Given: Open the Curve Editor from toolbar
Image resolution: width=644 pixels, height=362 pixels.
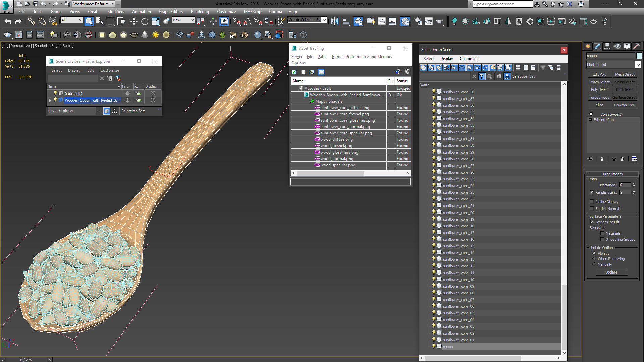Looking at the screenshot, I should pyautogui.click(x=382, y=21).
